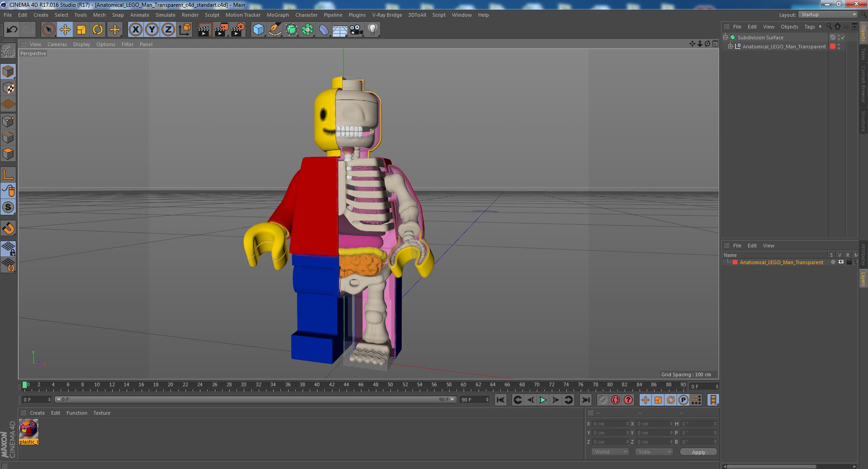The image size is (868, 469).
Task: Toggle Parameter keyframe recording
Action: pos(683,400)
